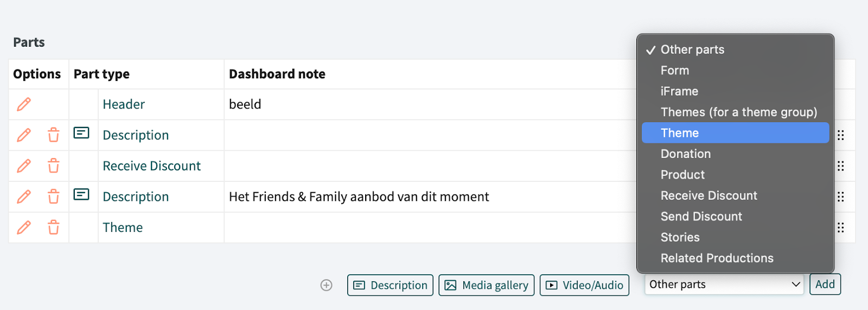
Task: Edit the Header part with pencil icon
Action: (24, 104)
